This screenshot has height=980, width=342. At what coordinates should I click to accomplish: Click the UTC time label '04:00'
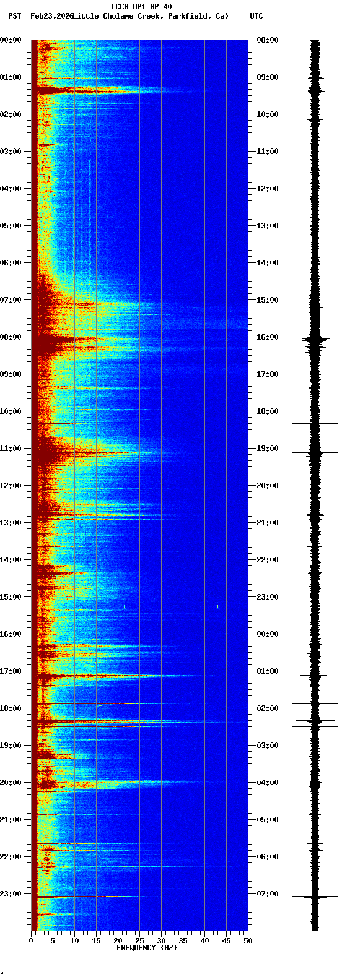click(x=268, y=783)
